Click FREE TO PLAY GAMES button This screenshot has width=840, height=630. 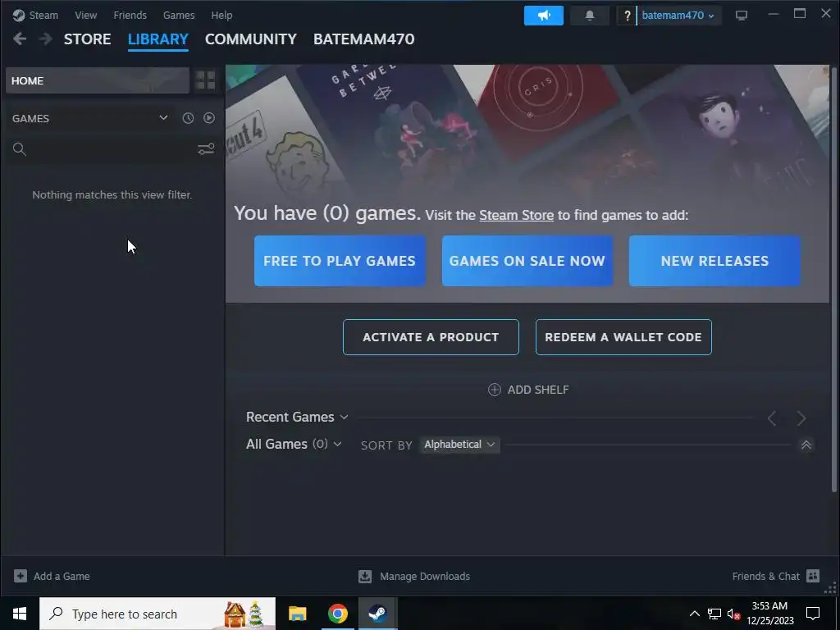340,261
